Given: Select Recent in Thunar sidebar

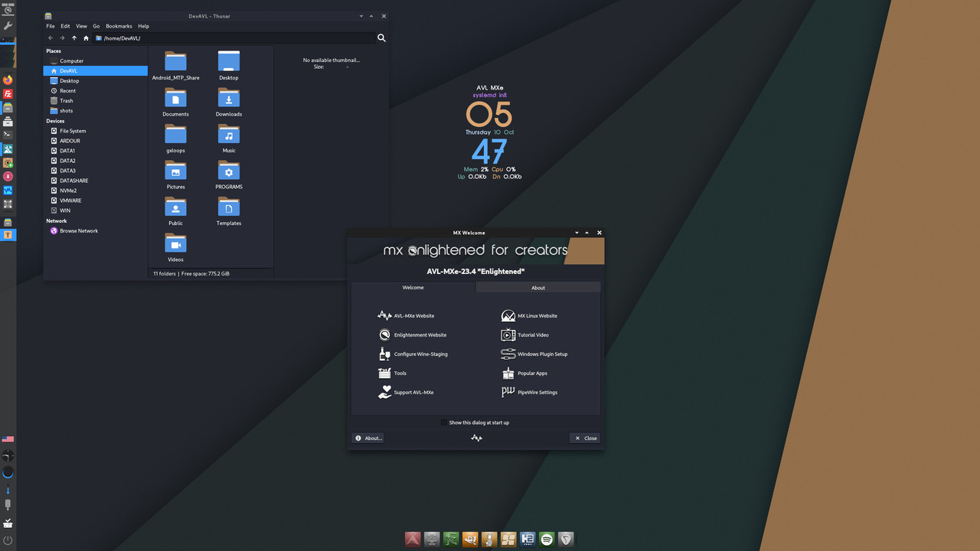Looking at the screenshot, I should [95, 90].
